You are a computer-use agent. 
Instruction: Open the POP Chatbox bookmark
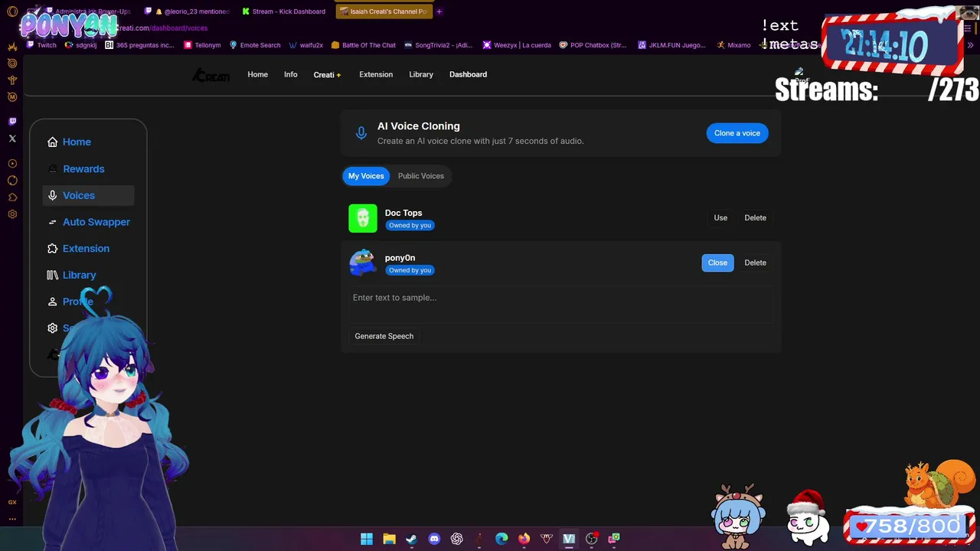tap(593, 45)
